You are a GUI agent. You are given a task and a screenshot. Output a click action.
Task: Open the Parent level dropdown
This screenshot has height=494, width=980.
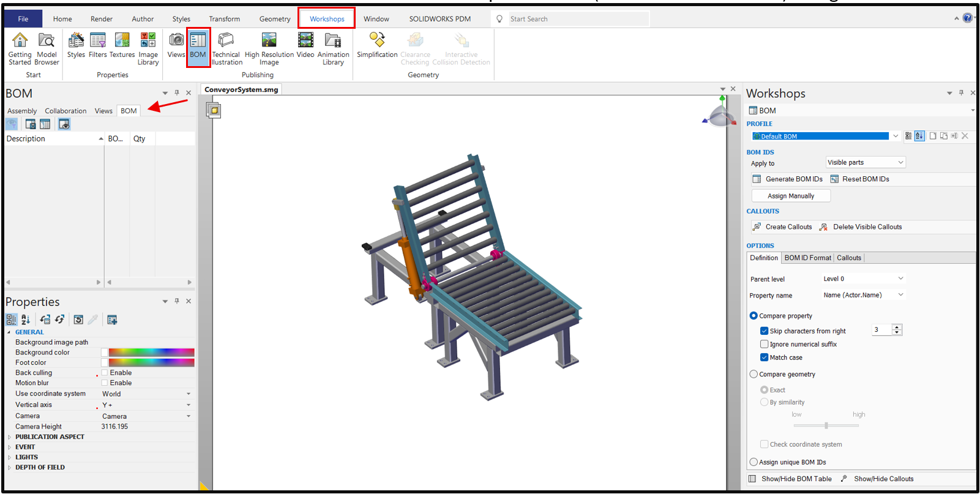[863, 279]
